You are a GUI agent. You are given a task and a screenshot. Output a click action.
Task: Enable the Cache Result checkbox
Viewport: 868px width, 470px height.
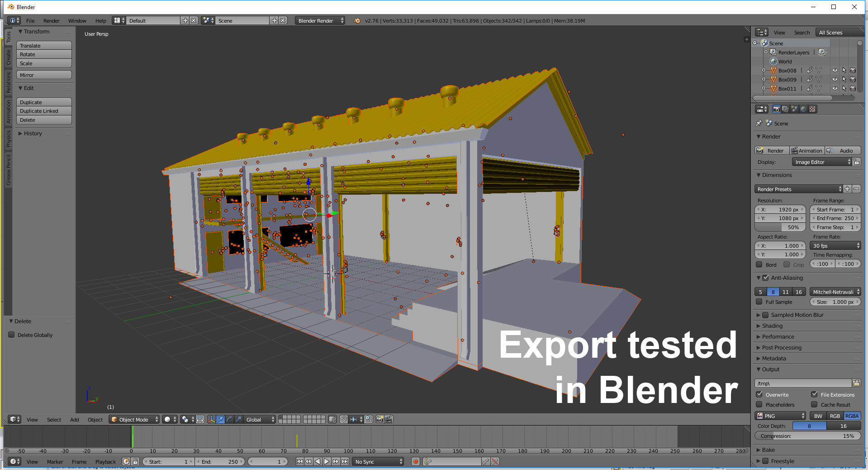[814, 404]
